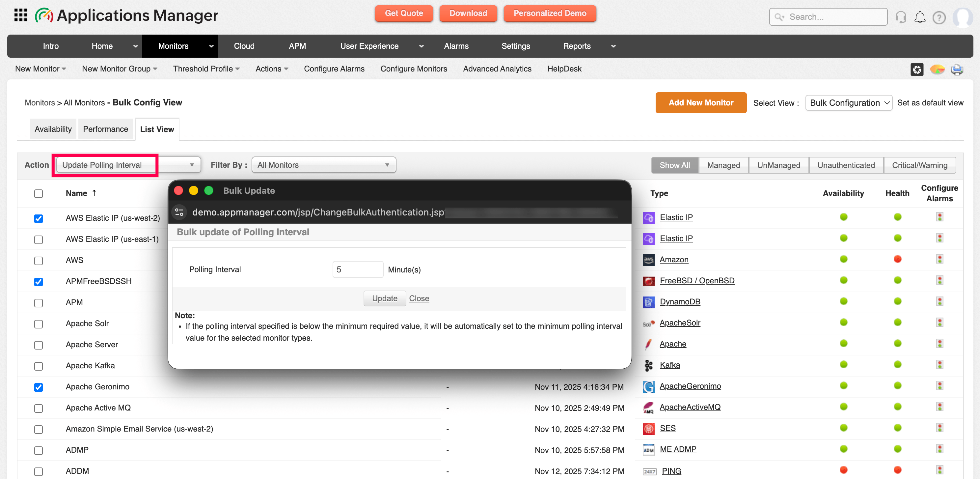Image resolution: width=980 pixels, height=479 pixels.
Task: Open Configure Alarms icon for ADDM row
Action: pyautogui.click(x=939, y=470)
